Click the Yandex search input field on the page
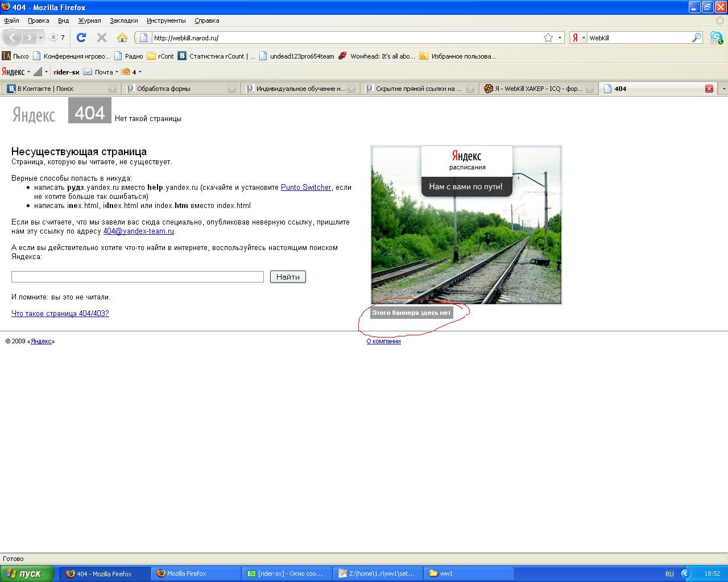The height and width of the screenshot is (582, 728). click(x=137, y=277)
